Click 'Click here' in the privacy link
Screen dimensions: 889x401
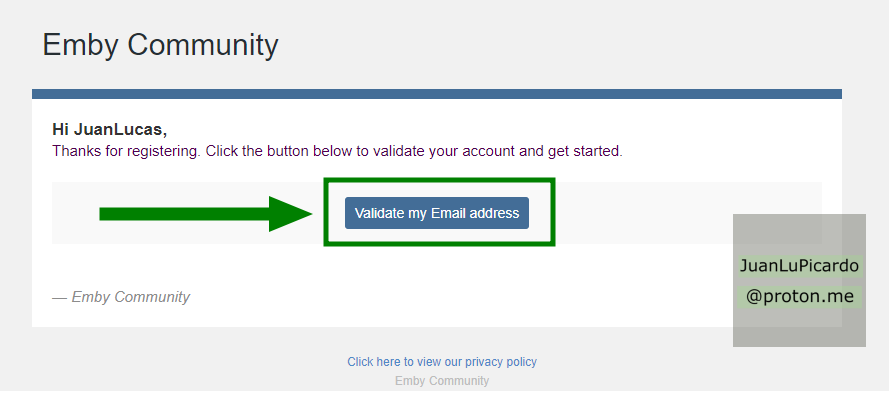tap(373, 362)
